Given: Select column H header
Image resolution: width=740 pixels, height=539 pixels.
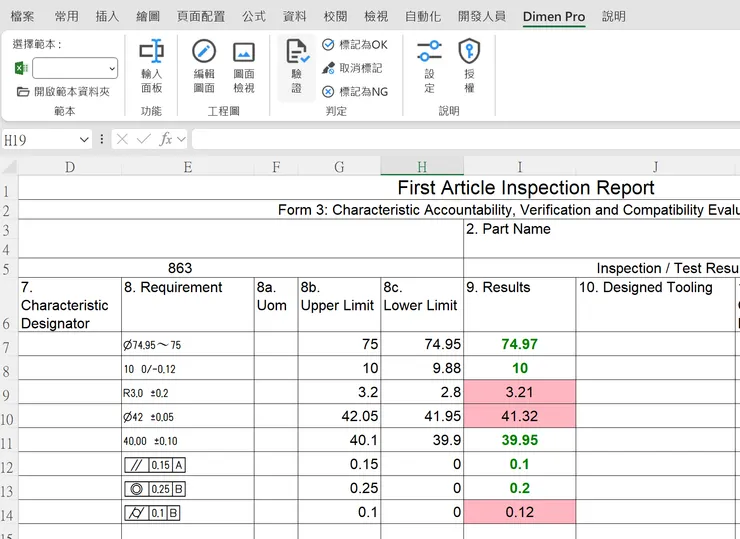Looking at the screenshot, I should click(x=422, y=166).
